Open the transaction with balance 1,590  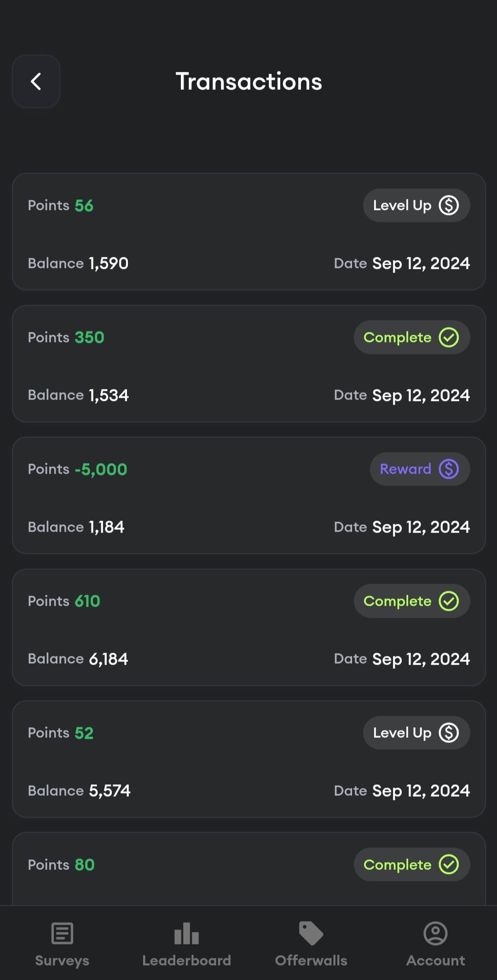click(248, 232)
